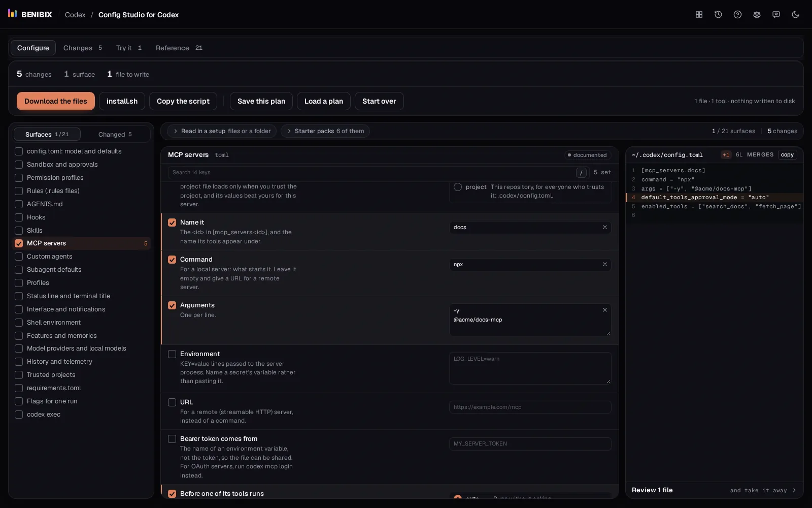Toggle dark mode moon icon
Image resolution: width=812 pixels, height=508 pixels.
[795, 15]
